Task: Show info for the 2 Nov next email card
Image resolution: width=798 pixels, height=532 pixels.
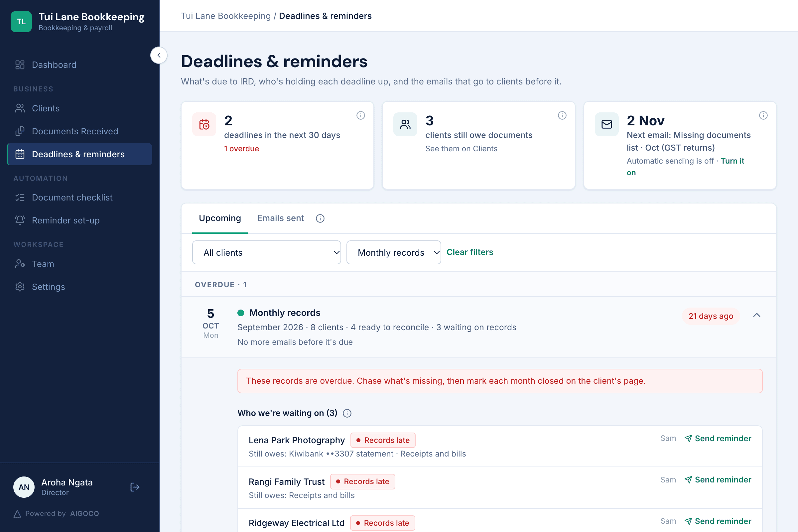Action: pyautogui.click(x=763, y=115)
